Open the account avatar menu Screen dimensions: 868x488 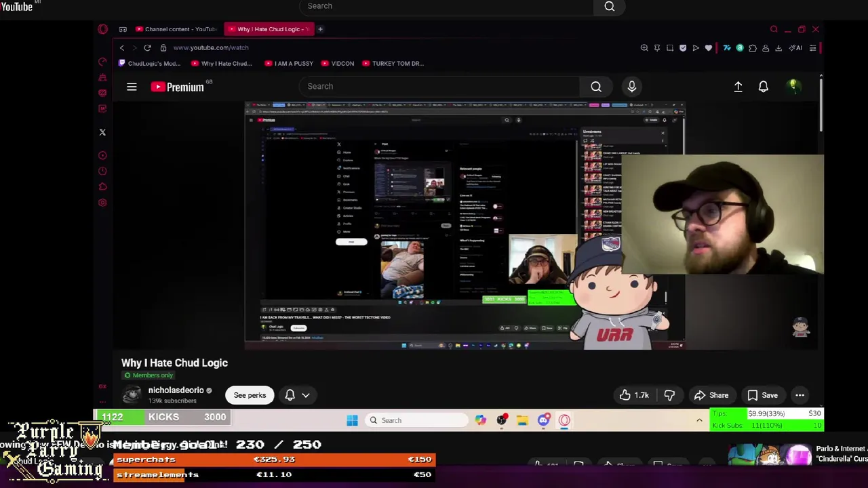pyautogui.click(x=793, y=85)
